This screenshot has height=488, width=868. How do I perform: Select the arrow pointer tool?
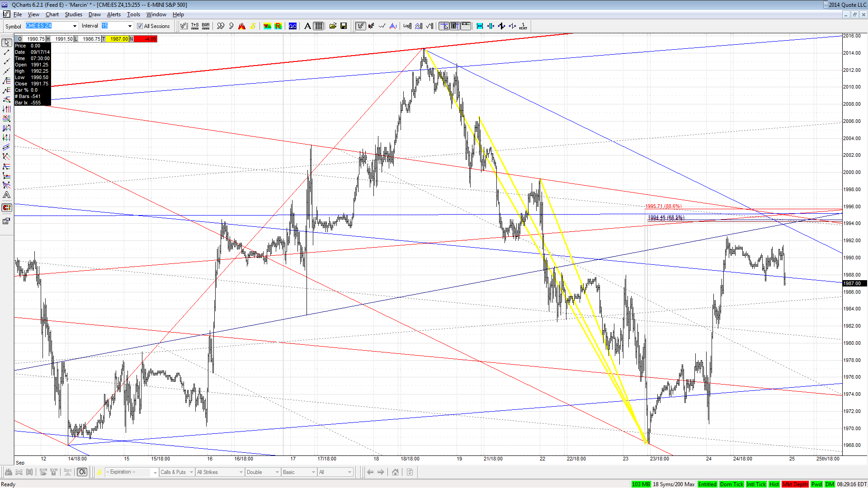tap(6, 42)
